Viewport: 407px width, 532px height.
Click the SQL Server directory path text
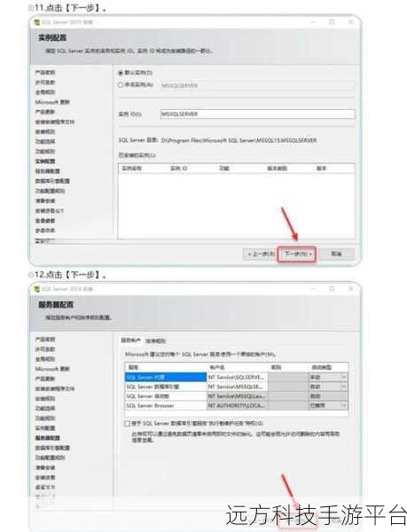[239, 140]
